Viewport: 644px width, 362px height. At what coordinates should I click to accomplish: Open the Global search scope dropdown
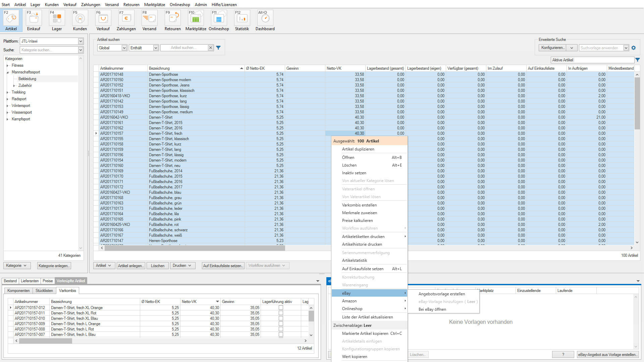coord(124,48)
